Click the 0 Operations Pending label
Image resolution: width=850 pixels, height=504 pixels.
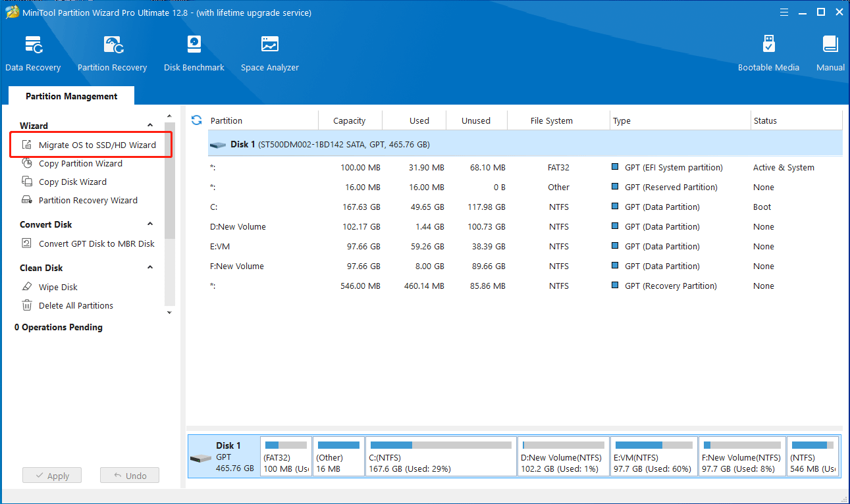tap(59, 327)
